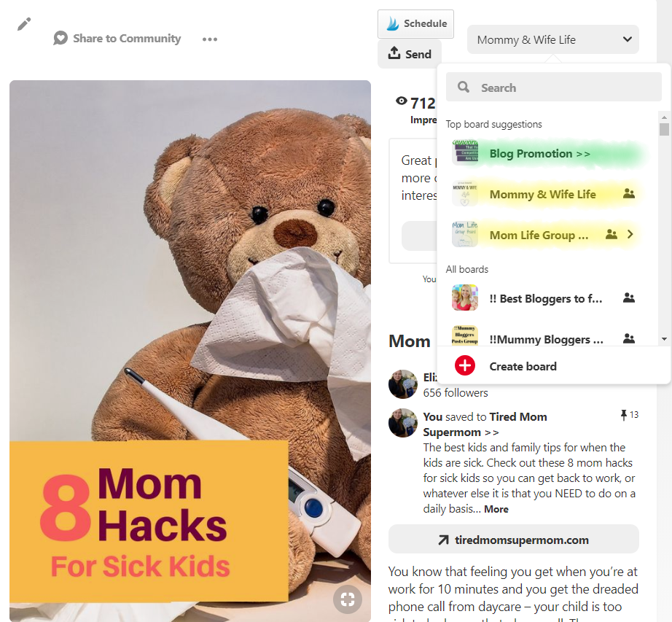Click the Send upload button

(x=410, y=54)
